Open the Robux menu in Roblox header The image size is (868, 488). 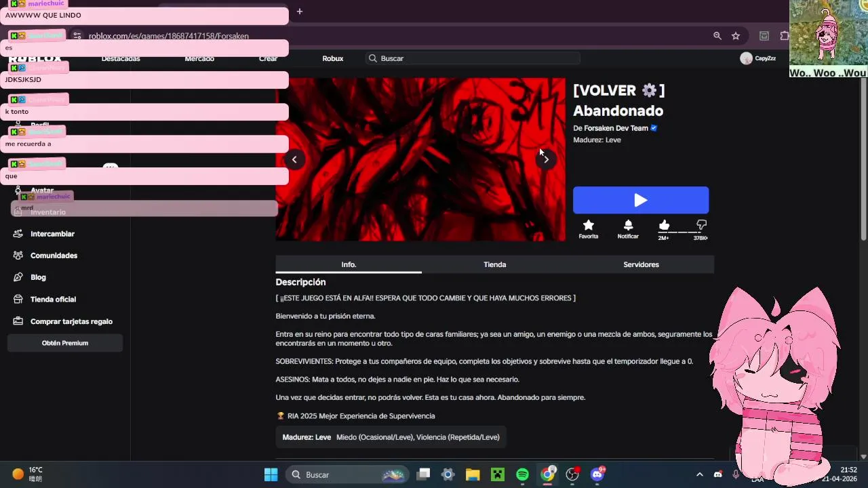tap(332, 58)
